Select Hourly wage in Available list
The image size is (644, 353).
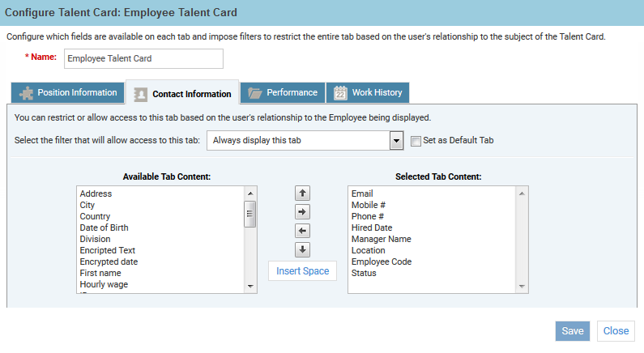(x=104, y=284)
